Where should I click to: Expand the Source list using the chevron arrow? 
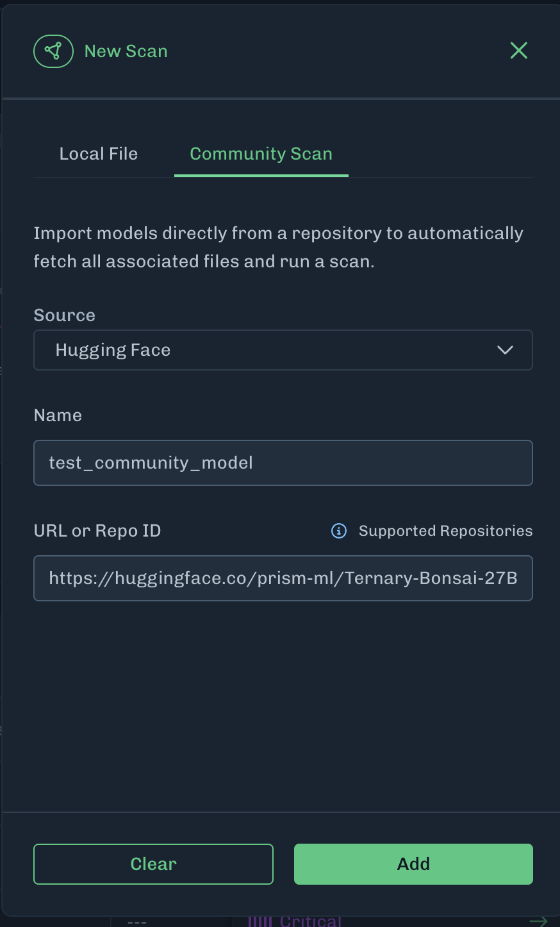505,350
